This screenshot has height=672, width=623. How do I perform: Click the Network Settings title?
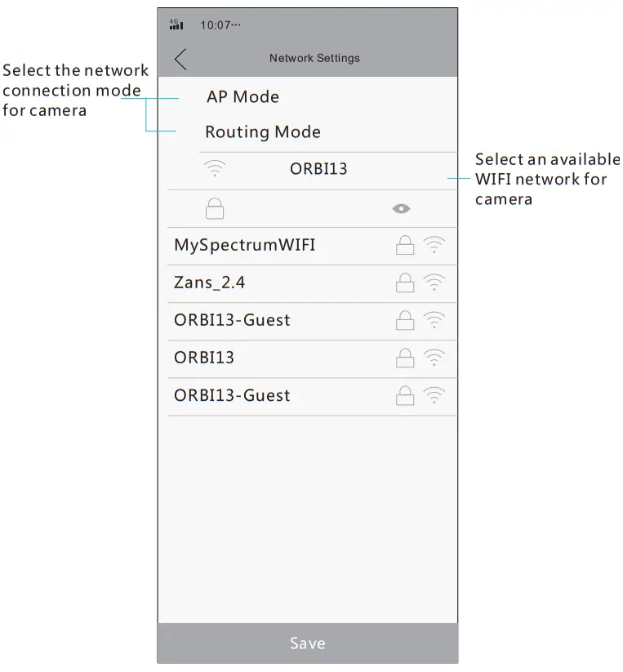coord(314,59)
